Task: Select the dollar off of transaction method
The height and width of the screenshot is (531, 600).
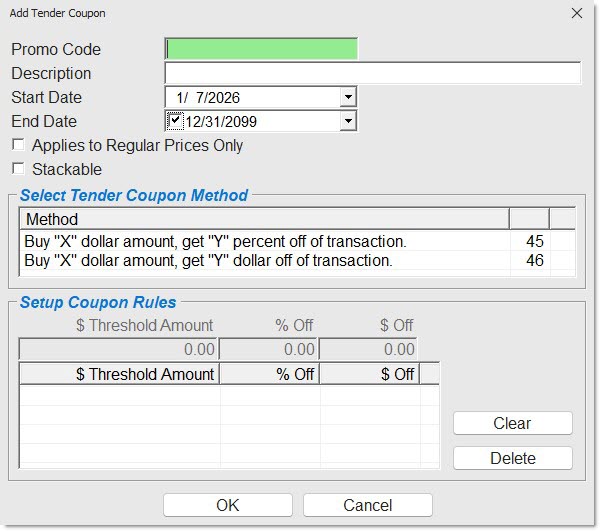Action: 208,261
